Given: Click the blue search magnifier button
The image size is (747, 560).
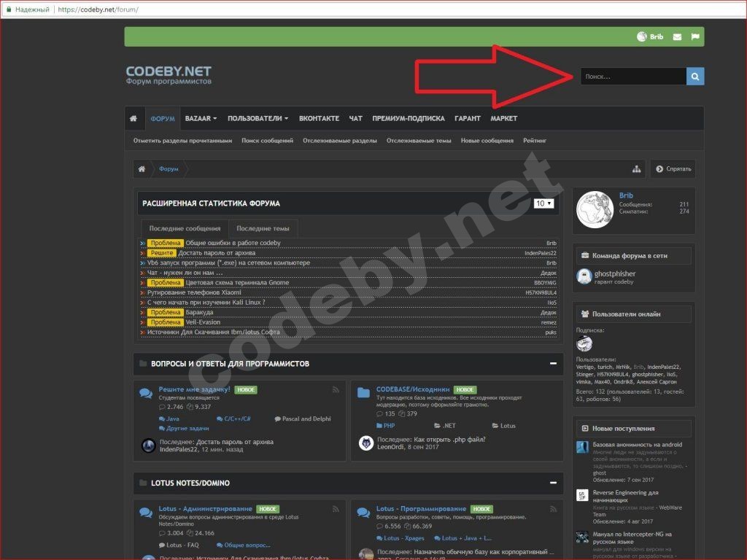Looking at the screenshot, I should [x=695, y=76].
